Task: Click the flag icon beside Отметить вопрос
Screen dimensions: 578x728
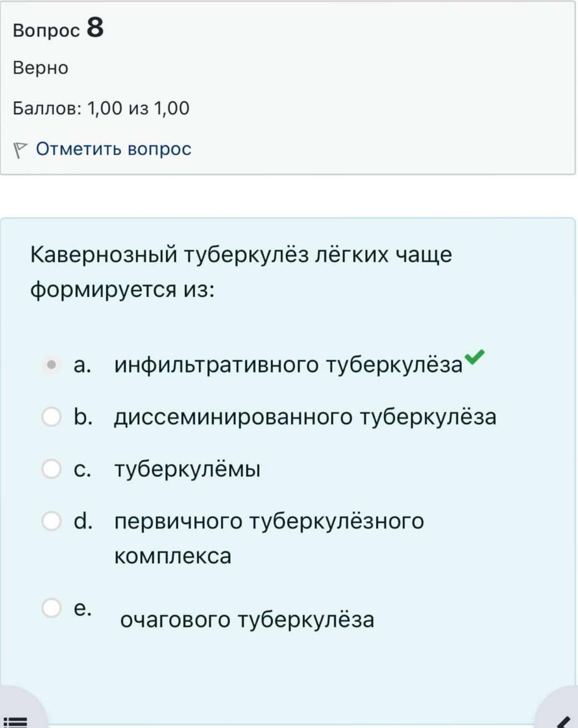Action: (20, 150)
